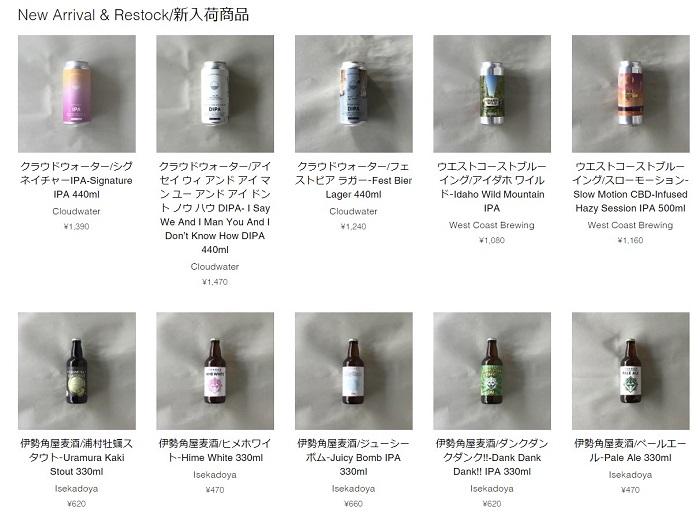View the Juicy Bomb IPA bottle thumbnail
700x514 pixels.
pos(354,371)
